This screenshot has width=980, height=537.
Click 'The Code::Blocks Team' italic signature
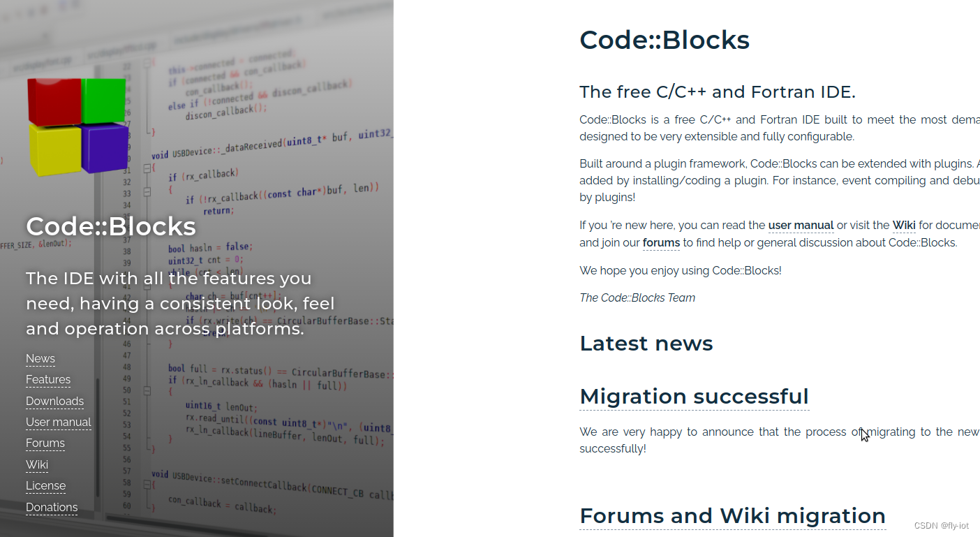tap(637, 297)
